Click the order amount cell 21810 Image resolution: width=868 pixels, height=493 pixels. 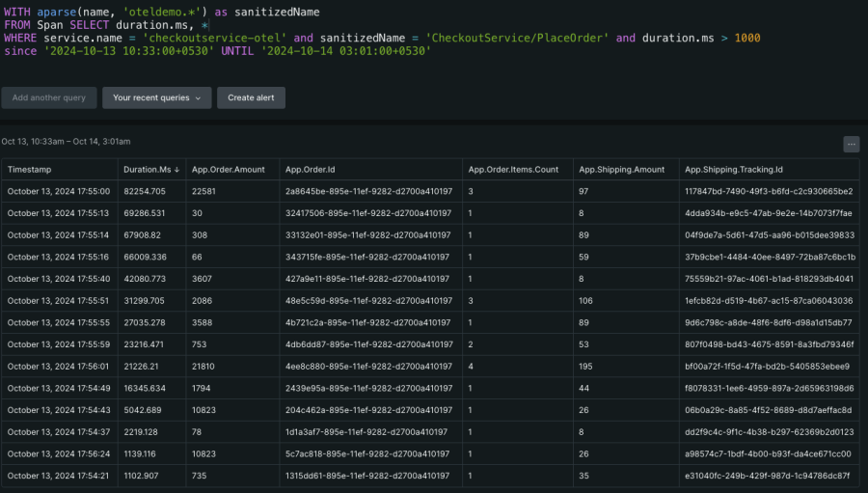pyautogui.click(x=203, y=366)
